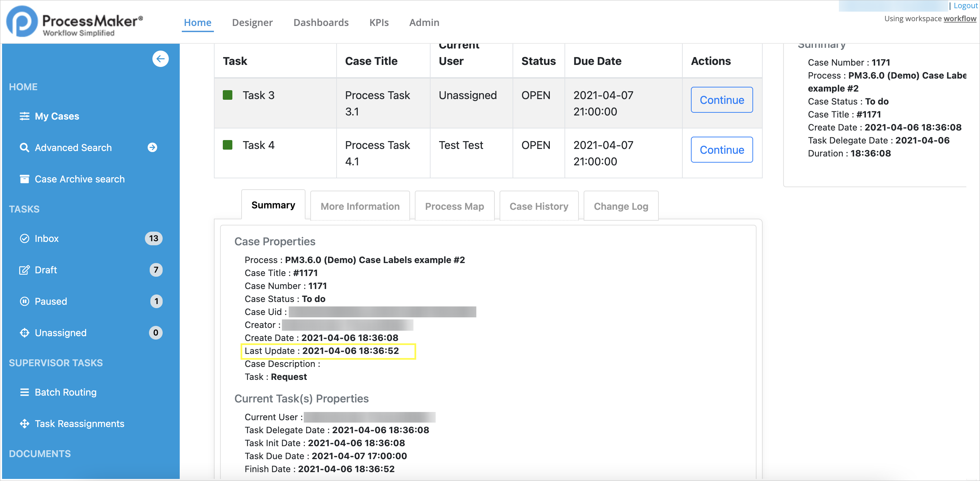
Task: Click the Inbox count badge showing 13
Action: (154, 238)
